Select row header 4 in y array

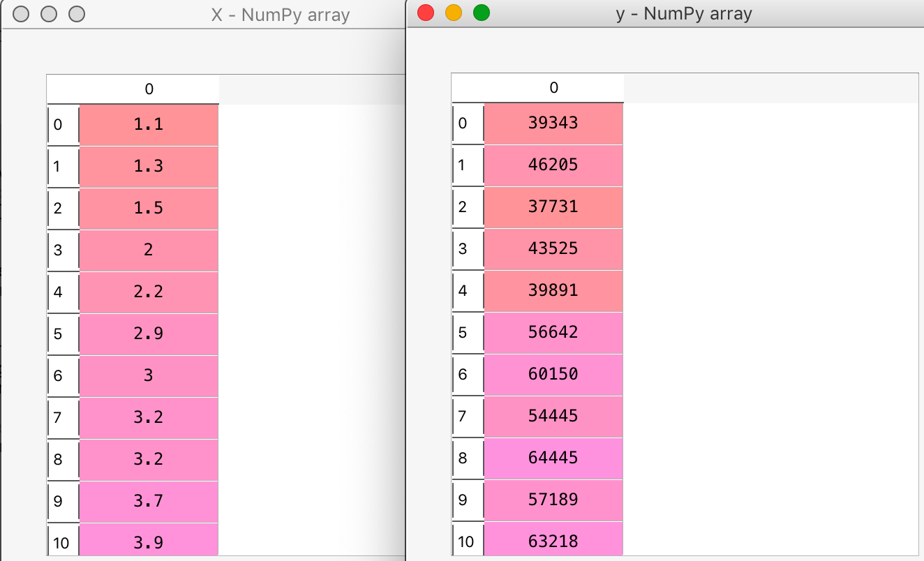pyautogui.click(x=468, y=291)
